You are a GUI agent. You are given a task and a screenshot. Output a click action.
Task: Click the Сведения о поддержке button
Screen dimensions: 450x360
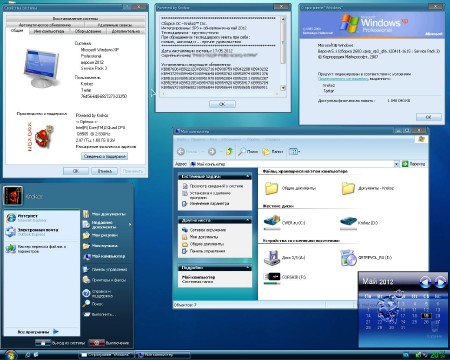click(104, 156)
